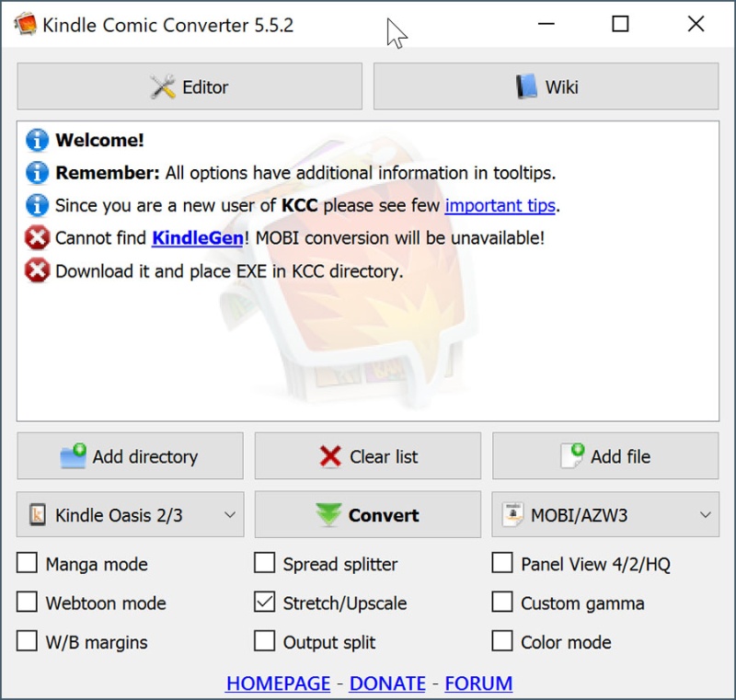Clear the list of queued files
Viewport: 736px width, 700px height.
point(367,456)
